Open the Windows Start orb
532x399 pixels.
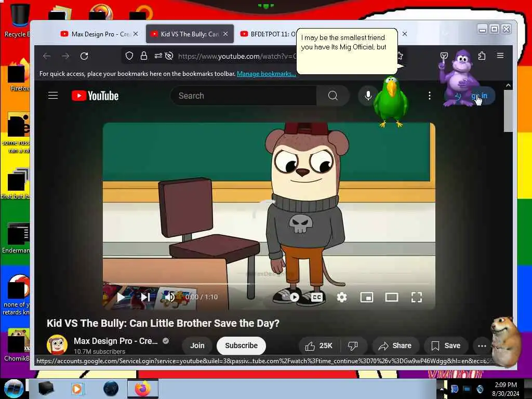pyautogui.click(x=13, y=389)
